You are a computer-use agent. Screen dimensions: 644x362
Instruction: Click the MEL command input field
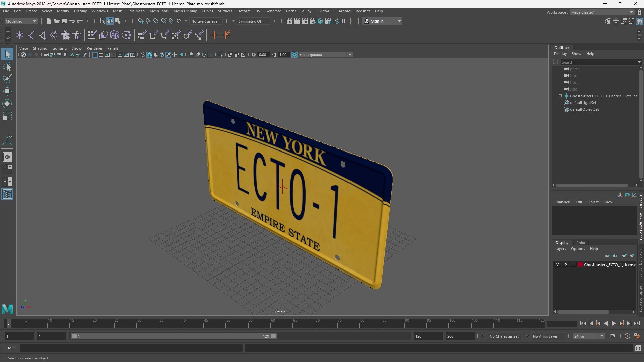[x=131, y=348]
